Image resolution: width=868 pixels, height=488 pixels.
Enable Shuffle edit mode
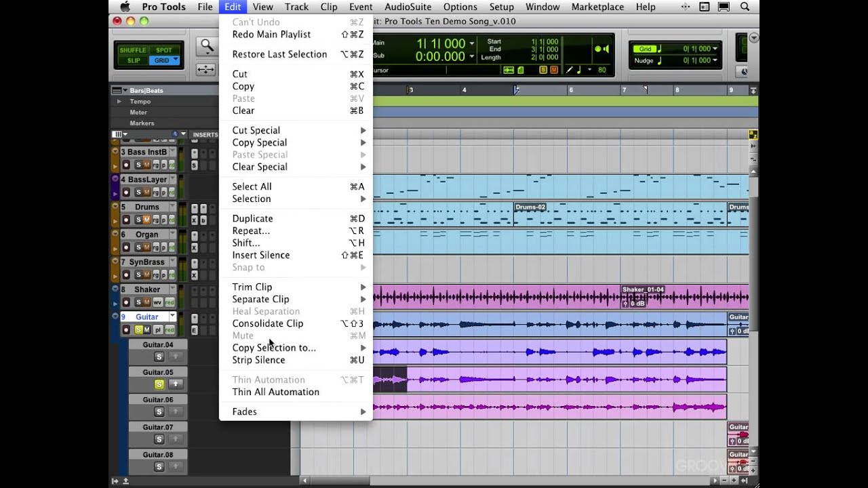click(x=133, y=50)
